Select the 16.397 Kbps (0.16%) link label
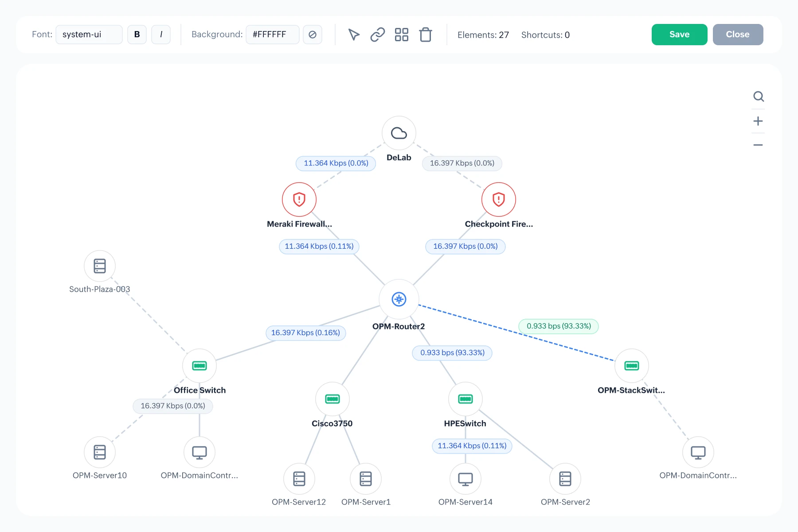Image resolution: width=798 pixels, height=532 pixels. pyautogui.click(x=305, y=333)
